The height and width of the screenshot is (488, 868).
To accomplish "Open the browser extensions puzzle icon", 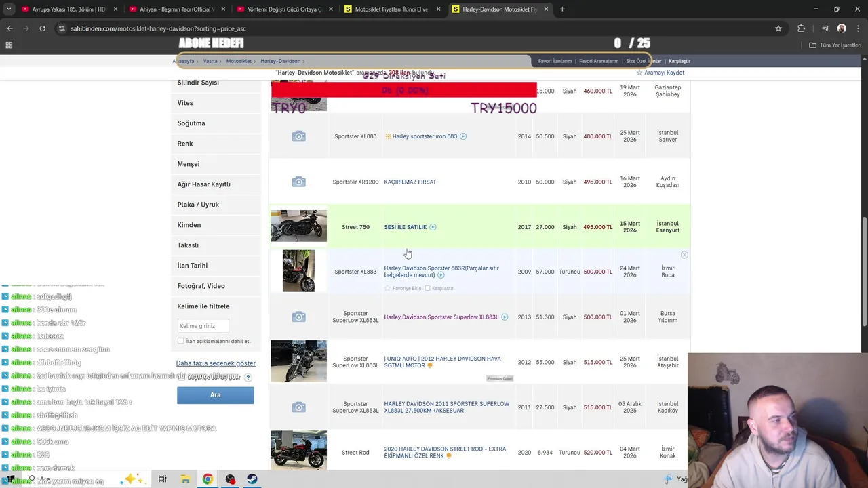I will point(802,28).
